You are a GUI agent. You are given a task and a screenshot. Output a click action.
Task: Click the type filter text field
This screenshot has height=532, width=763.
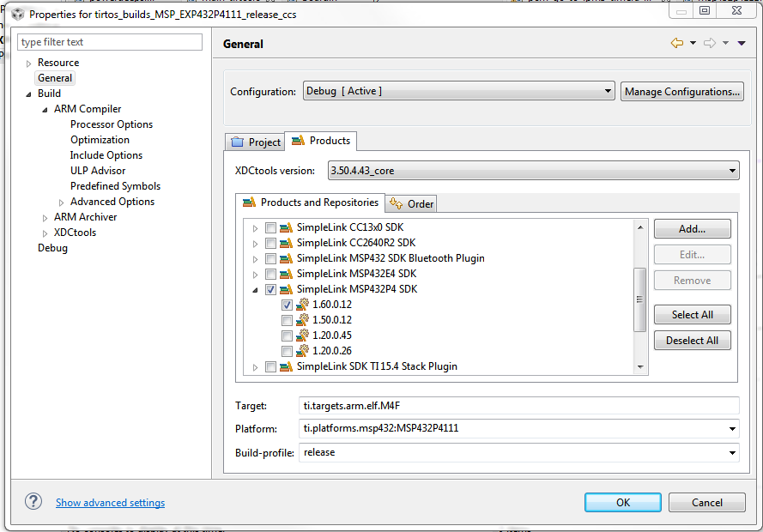pos(110,42)
